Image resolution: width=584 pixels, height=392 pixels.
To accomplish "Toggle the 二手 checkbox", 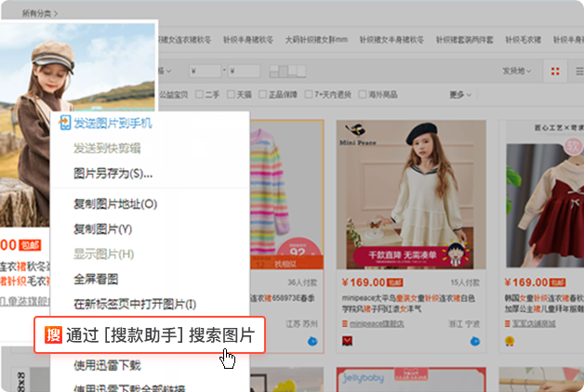I will click(x=199, y=95).
